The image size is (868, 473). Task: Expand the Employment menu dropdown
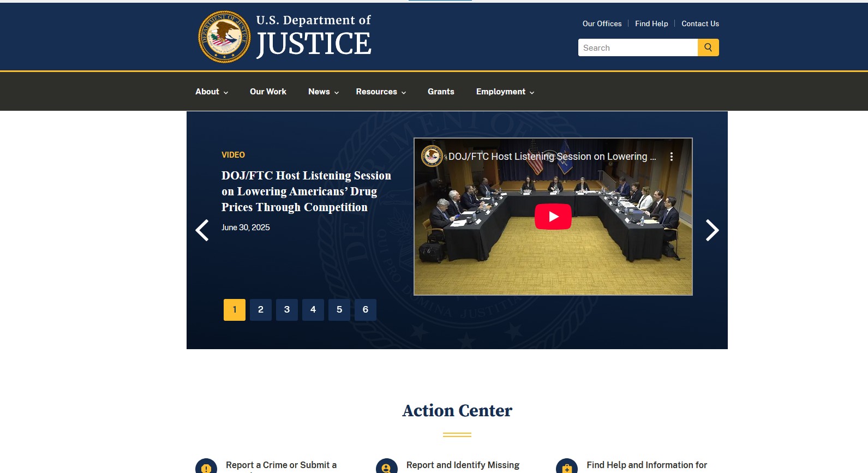click(505, 92)
